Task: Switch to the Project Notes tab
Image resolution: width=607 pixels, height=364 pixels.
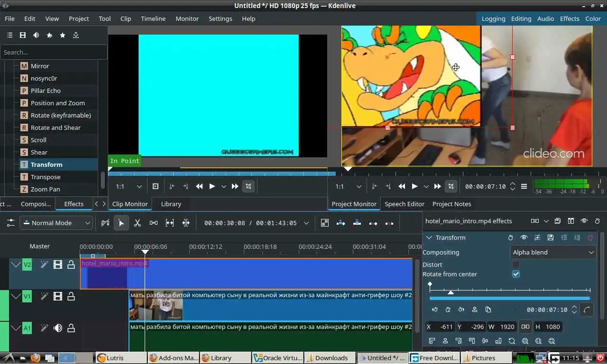Action: 452,204
